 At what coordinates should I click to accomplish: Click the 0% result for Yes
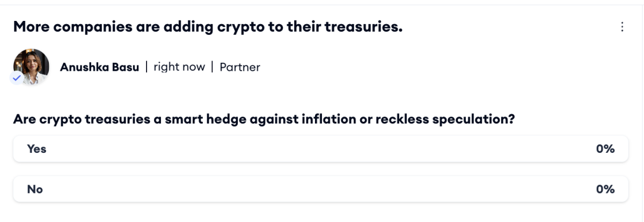(605, 149)
